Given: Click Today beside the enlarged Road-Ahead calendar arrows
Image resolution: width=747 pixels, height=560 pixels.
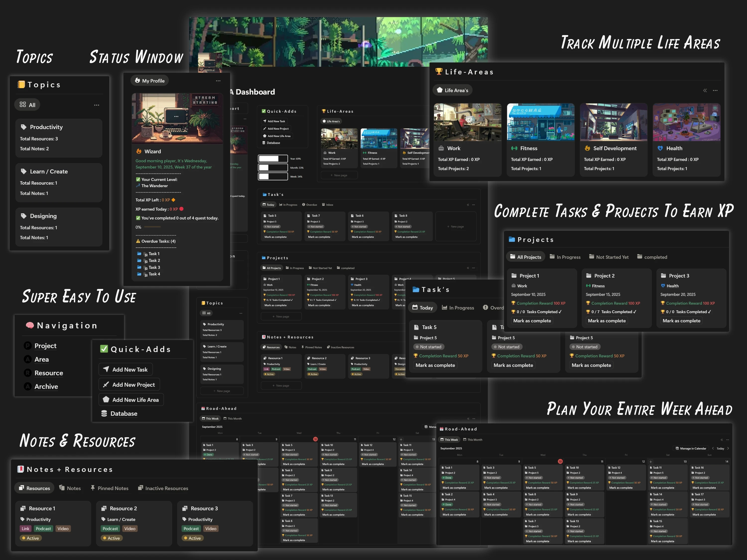Looking at the screenshot, I should pyautogui.click(x=720, y=448).
